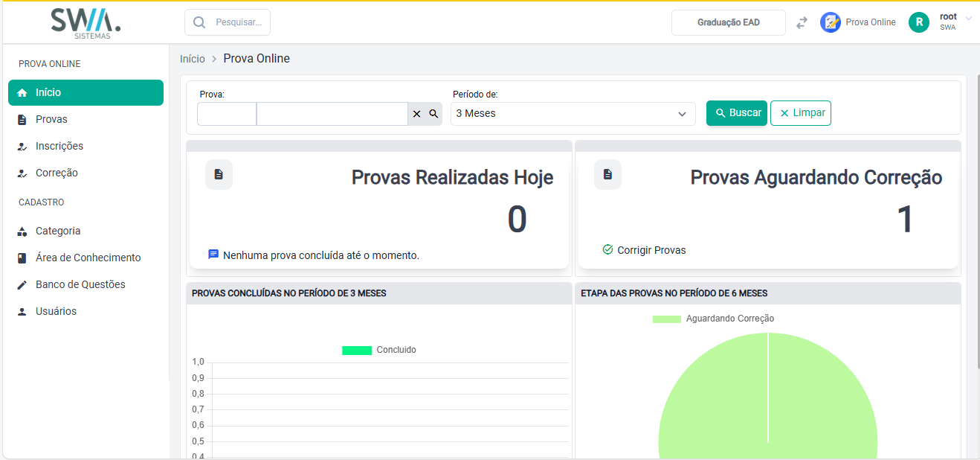The height and width of the screenshot is (460, 980).
Task: Open the Inscrições menu item
Action: click(86, 147)
